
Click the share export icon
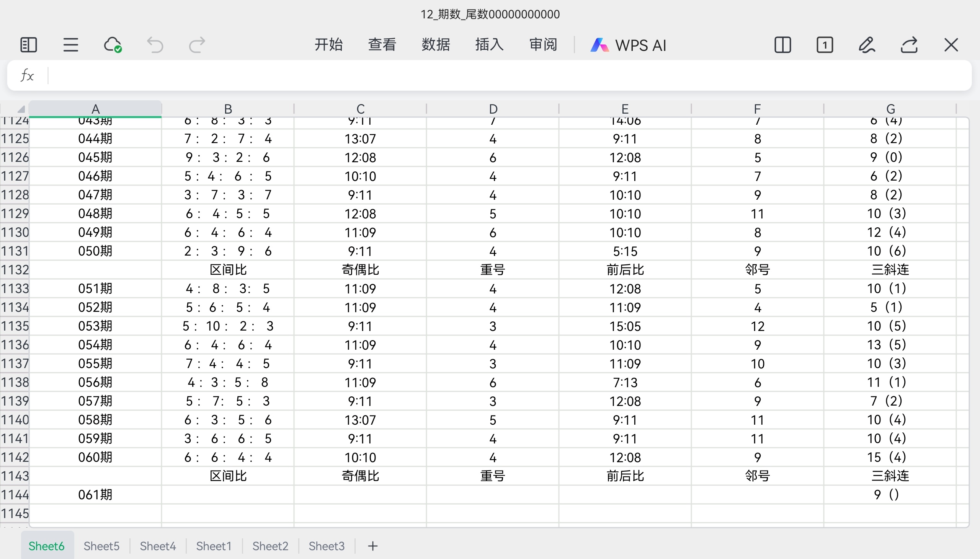909,45
